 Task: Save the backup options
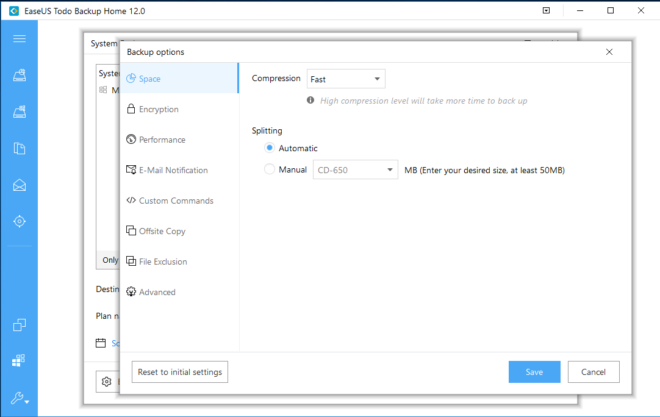pyautogui.click(x=534, y=372)
